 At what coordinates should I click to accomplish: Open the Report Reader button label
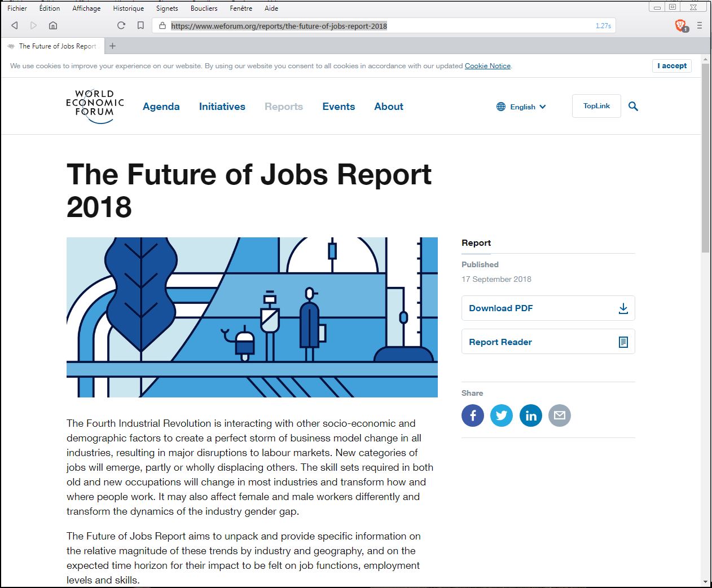point(500,342)
